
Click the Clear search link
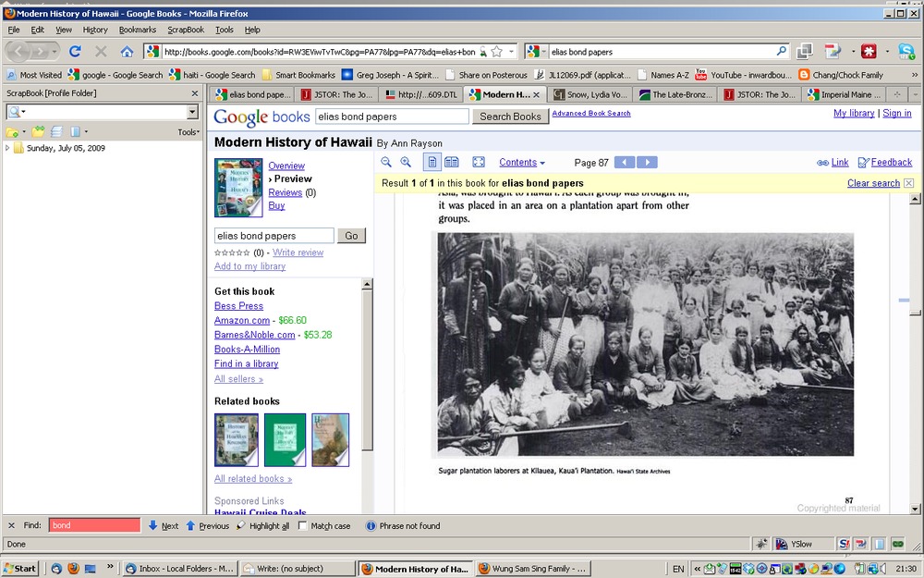873,183
